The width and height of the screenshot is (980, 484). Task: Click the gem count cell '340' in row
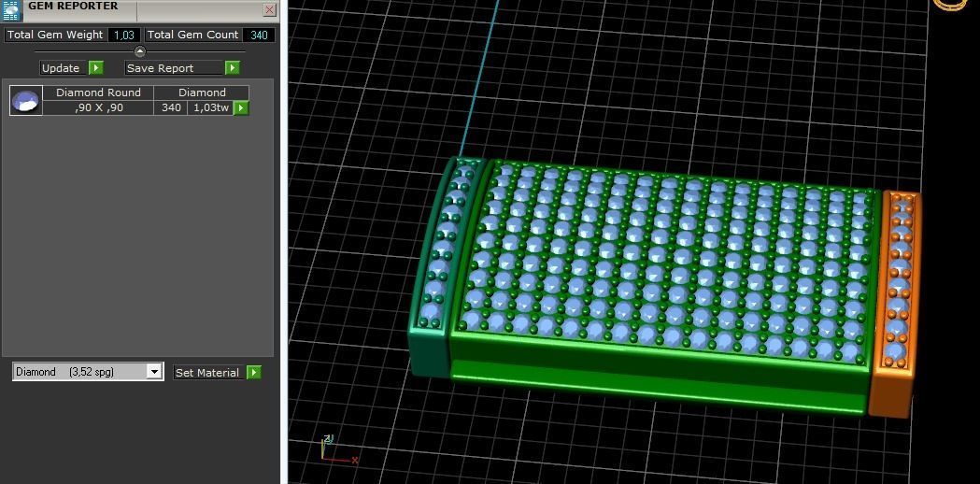[x=171, y=107]
